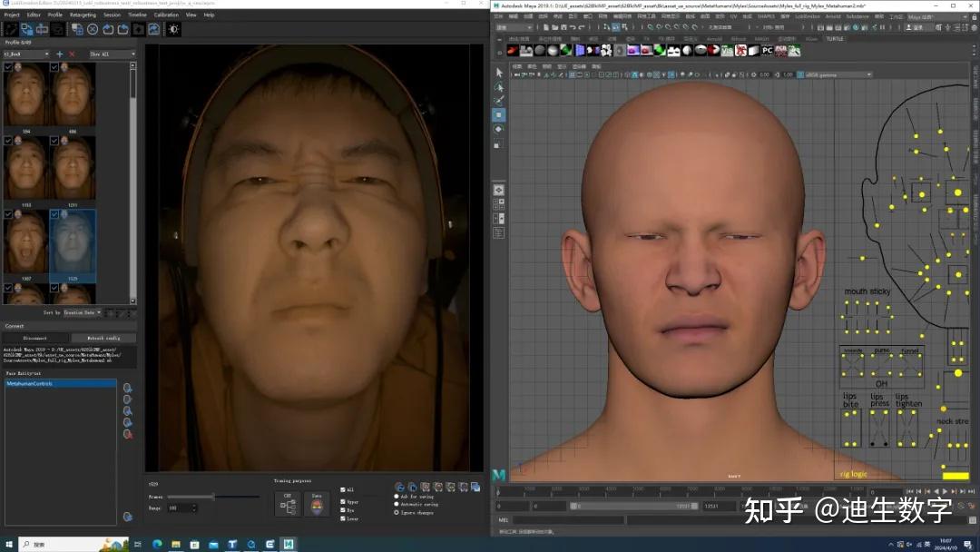Click the PC icon on Maya shelf

pyautogui.click(x=768, y=51)
